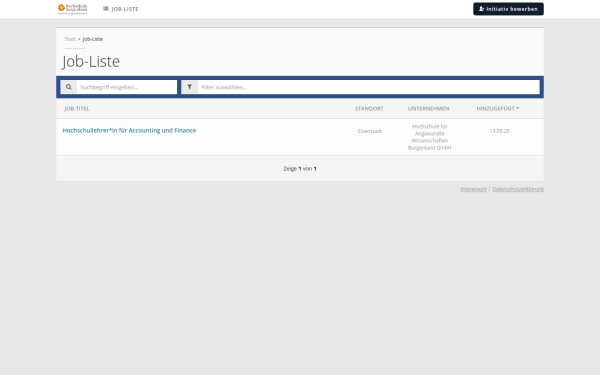Image resolution: width=600 pixels, height=375 pixels.
Task: Click the Job-Liste page heading
Action: (91, 61)
